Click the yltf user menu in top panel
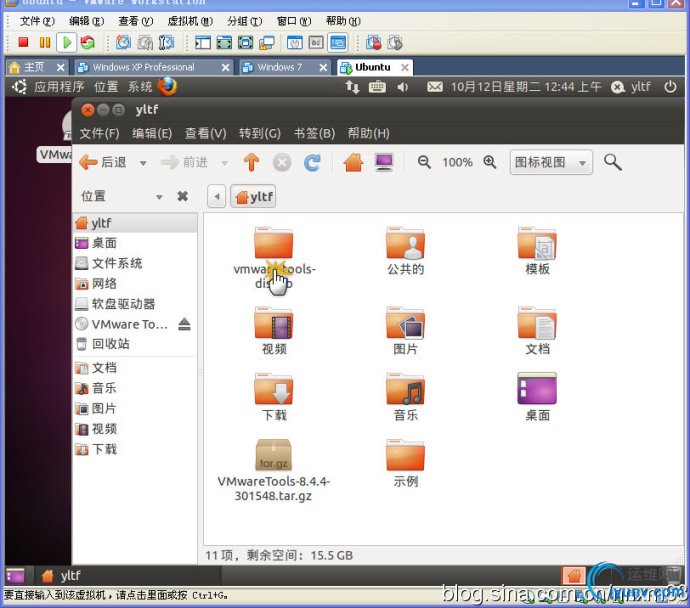 [631, 87]
